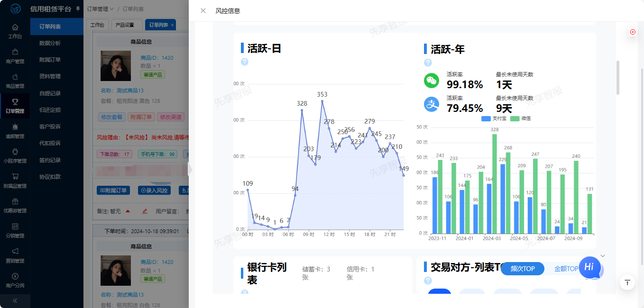
Task: Select 数据分析 in the submenu
Action: click(50, 43)
